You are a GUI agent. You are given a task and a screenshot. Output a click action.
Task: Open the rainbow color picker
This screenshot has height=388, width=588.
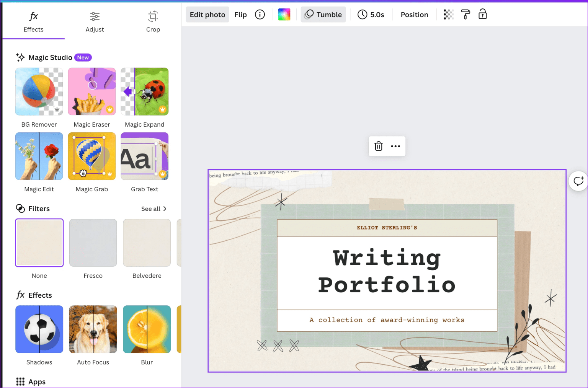tap(284, 14)
